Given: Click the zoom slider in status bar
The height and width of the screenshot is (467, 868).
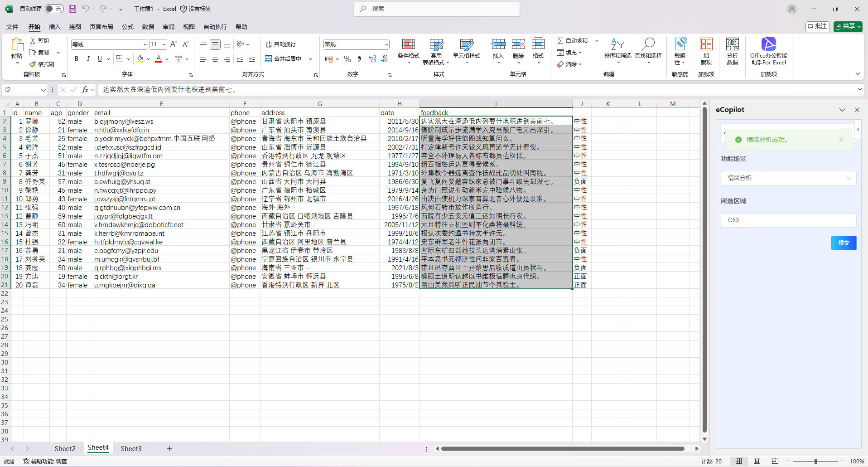Looking at the screenshot, I should pyautogui.click(x=815, y=461).
